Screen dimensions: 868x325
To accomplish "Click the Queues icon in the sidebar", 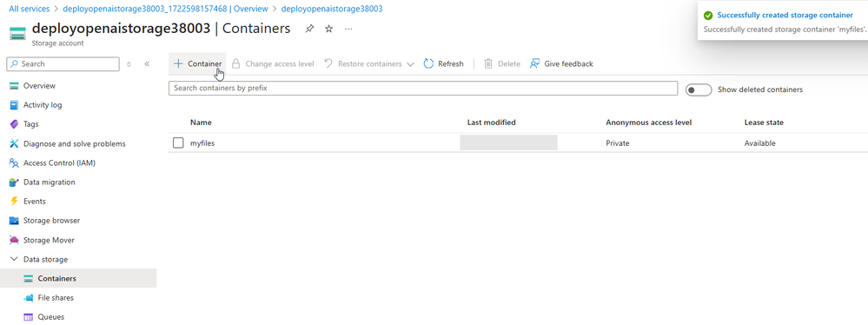I will (x=29, y=317).
